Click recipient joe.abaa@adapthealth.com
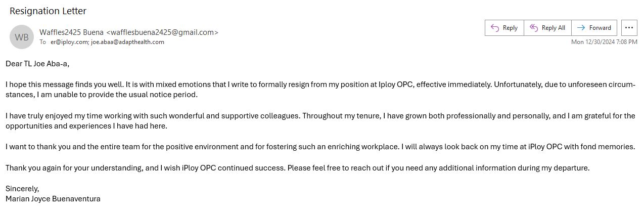644x213 pixels. [x=127, y=42]
